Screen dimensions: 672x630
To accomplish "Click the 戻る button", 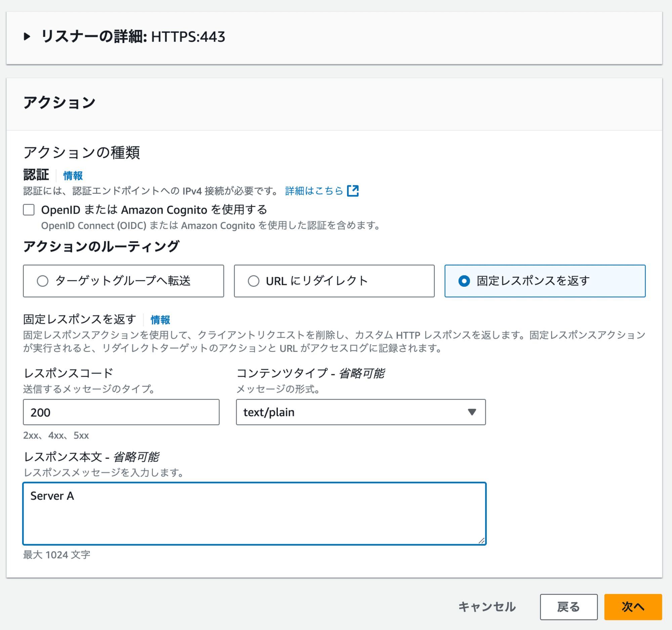I will tap(569, 607).
